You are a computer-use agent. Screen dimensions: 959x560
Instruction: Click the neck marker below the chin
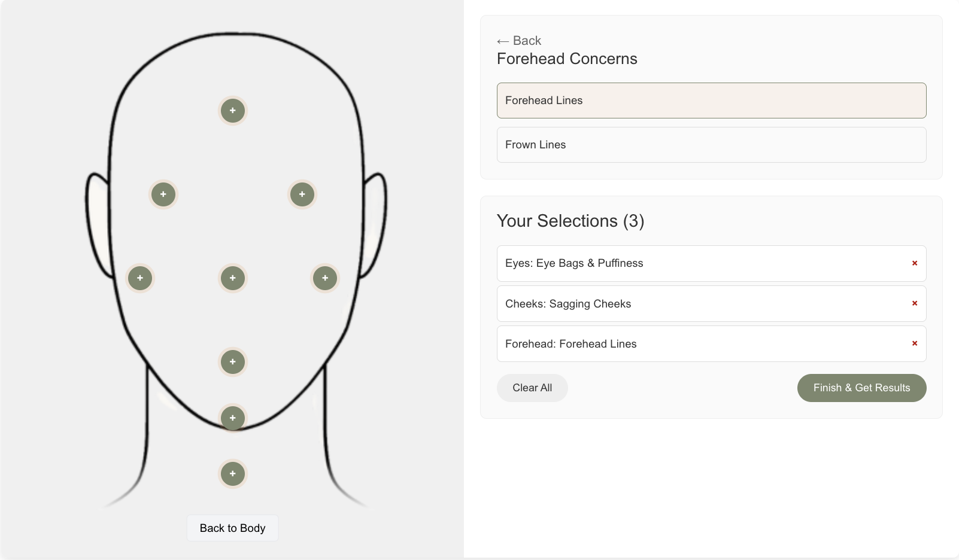pos(233,473)
